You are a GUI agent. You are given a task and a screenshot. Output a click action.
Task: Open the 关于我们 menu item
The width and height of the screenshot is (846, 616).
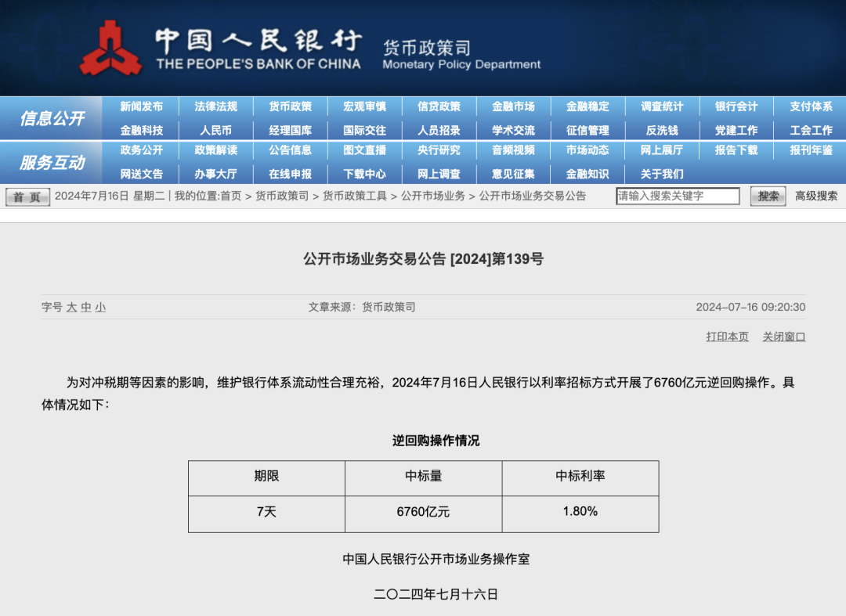point(663,174)
